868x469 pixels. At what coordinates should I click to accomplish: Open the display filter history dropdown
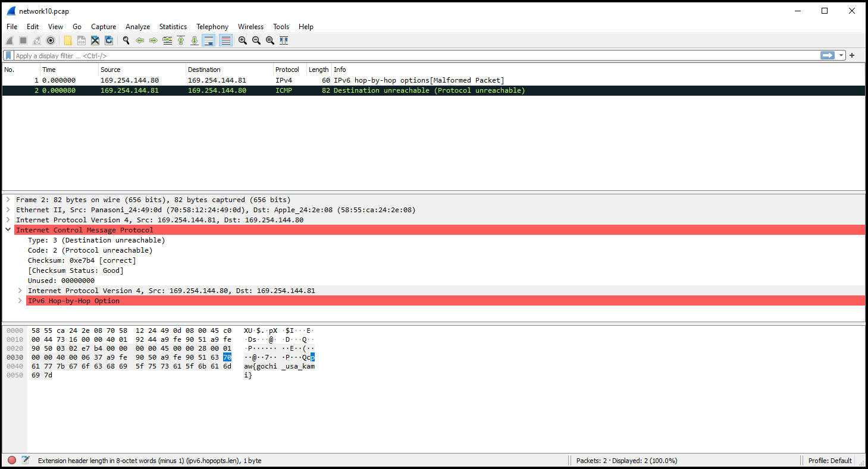point(841,55)
